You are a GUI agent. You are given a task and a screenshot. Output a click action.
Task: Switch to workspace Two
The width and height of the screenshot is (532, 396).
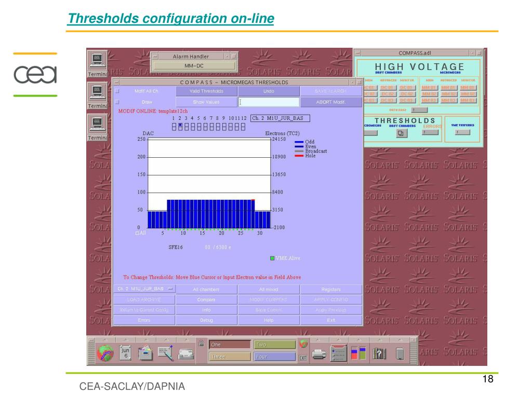(275, 345)
